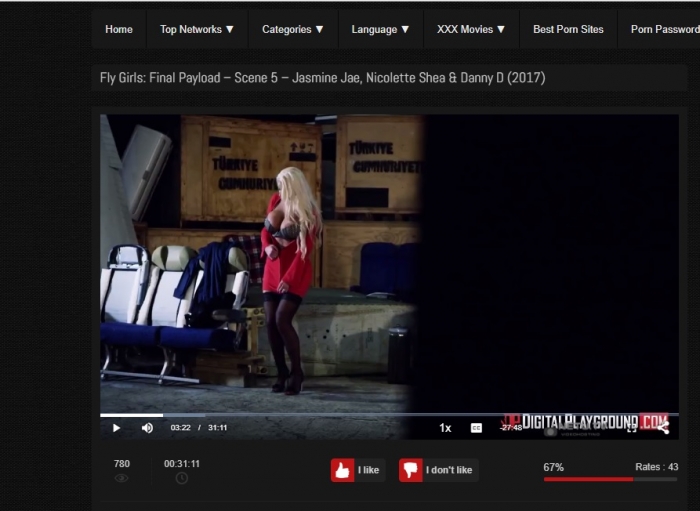This screenshot has width=700, height=511.
Task: Click the clock icon under 00:31:11
Action: pyautogui.click(x=182, y=478)
